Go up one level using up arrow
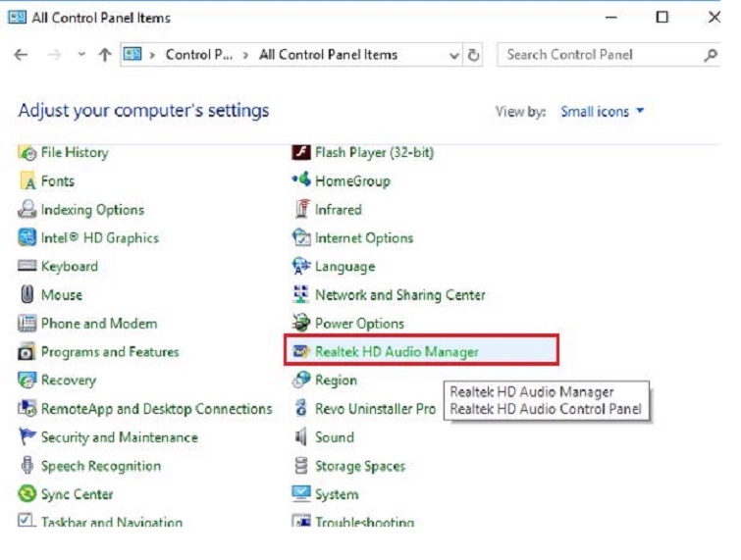Screen dimensions: 741x560 (105, 56)
